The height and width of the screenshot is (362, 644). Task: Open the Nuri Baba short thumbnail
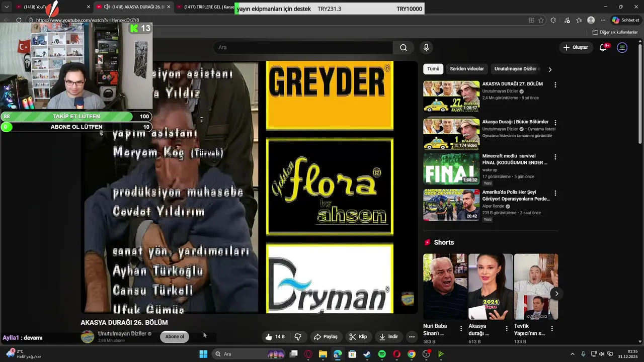tap(445, 287)
